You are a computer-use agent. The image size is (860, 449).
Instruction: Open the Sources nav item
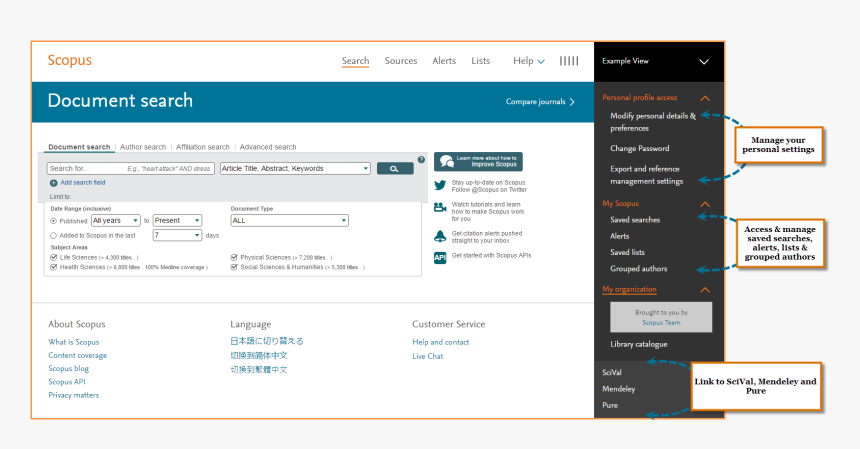point(401,61)
